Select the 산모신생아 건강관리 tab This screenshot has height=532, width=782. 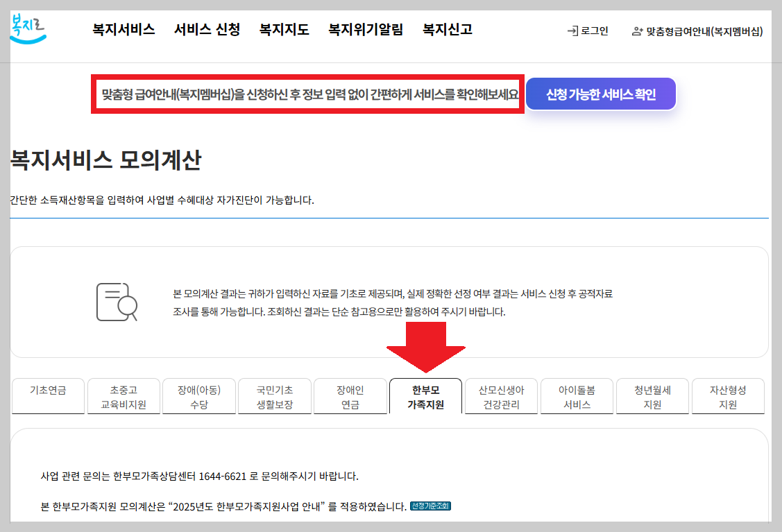coord(501,396)
